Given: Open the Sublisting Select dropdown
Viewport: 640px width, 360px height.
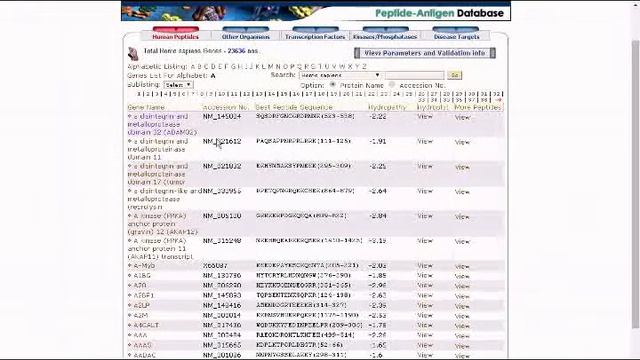Looking at the screenshot, I should coord(178,85).
